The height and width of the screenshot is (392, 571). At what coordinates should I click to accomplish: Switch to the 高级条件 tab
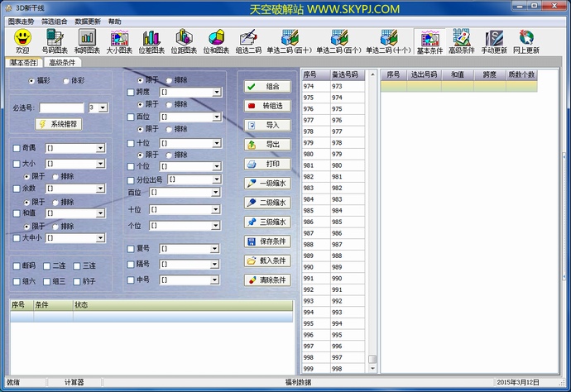pyautogui.click(x=64, y=62)
